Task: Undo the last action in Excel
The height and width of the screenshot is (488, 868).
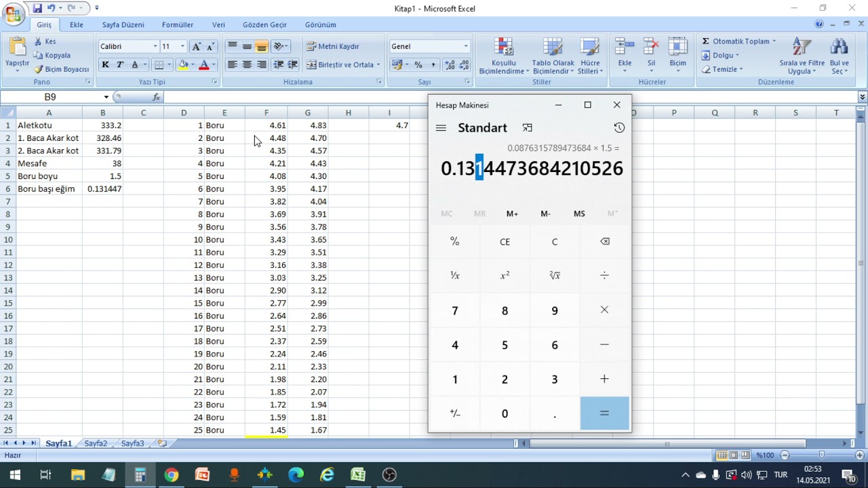Action: click(51, 8)
